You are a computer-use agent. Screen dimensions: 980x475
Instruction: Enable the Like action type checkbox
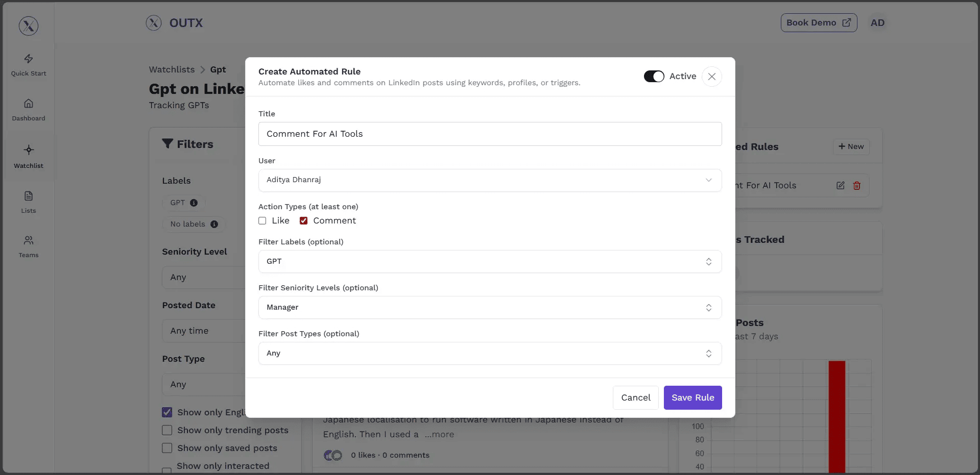click(x=262, y=220)
